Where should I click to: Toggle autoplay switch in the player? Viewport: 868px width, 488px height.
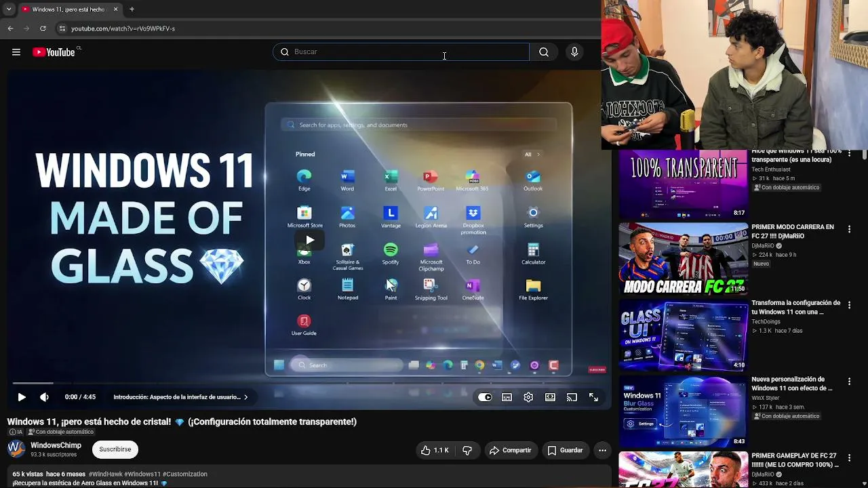pos(485,397)
